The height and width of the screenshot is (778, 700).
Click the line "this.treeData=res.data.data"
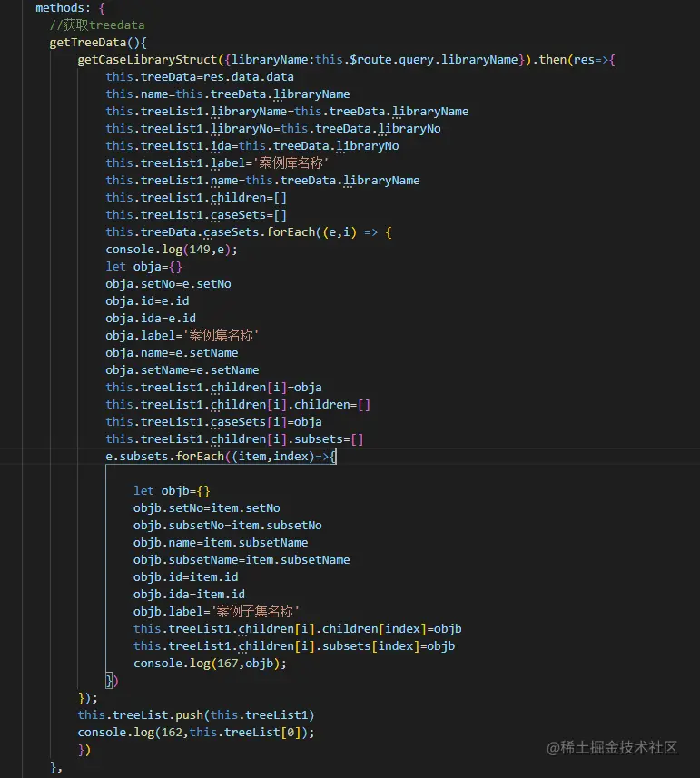pos(200,77)
